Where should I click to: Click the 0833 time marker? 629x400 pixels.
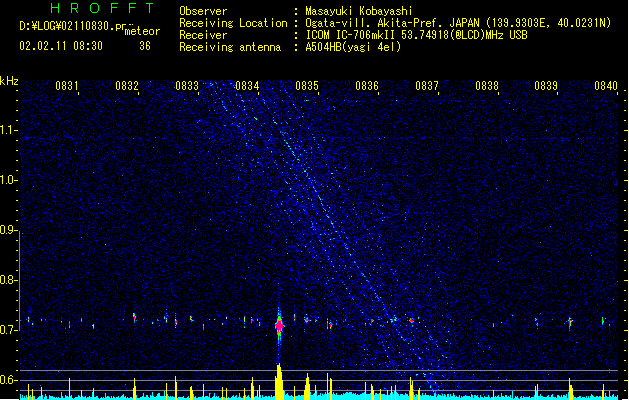(187, 86)
